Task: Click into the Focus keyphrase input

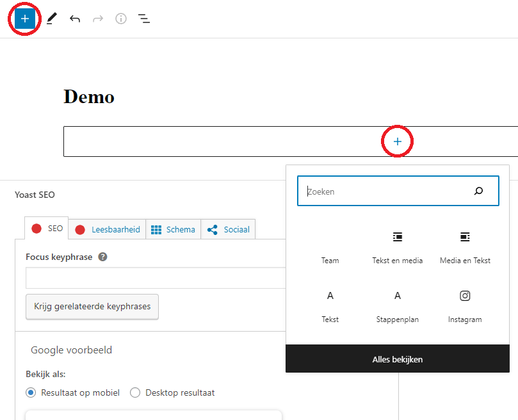Action: (x=155, y=278)
